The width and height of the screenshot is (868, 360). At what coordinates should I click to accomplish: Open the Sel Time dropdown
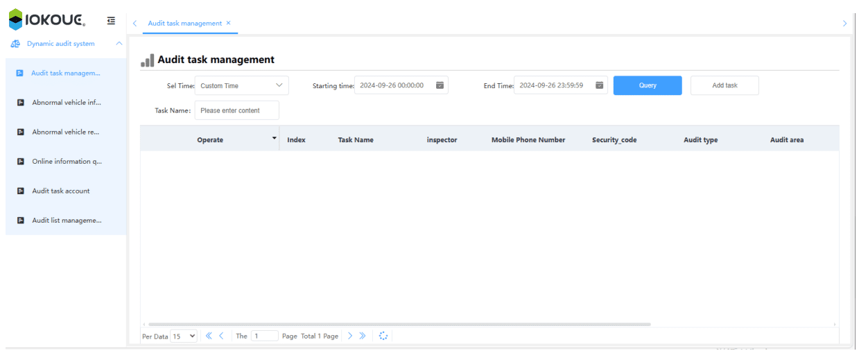coord(241,85)
